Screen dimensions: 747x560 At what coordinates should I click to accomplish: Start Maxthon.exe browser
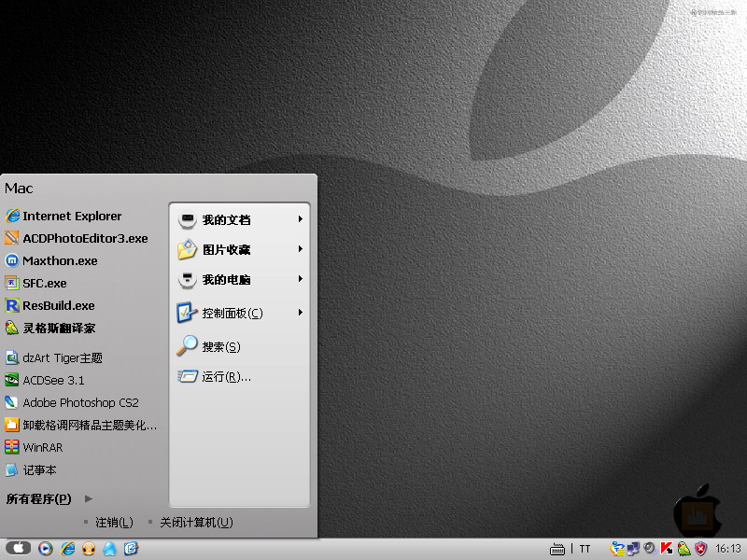(51, 261)
